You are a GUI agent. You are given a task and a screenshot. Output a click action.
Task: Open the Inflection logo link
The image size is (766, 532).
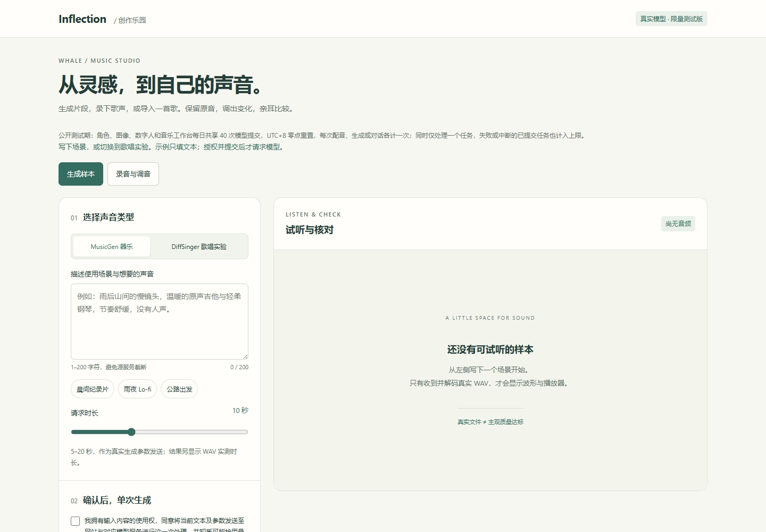coord(82,19)
